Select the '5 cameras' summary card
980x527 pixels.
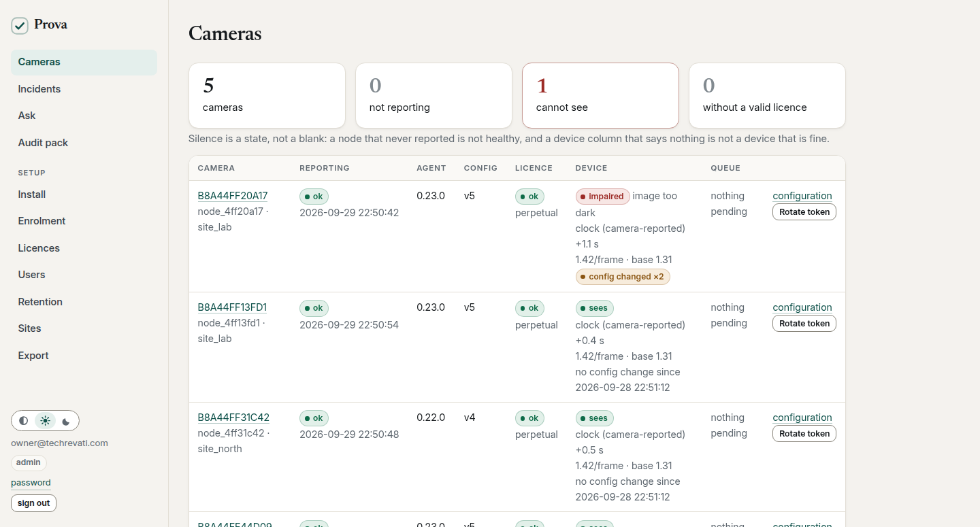coord(267,95)
